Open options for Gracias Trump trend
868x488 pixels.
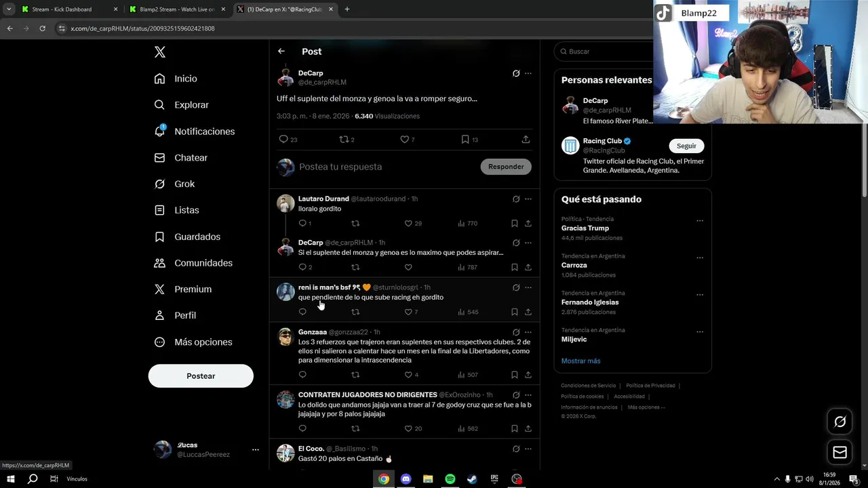(700, 221)
